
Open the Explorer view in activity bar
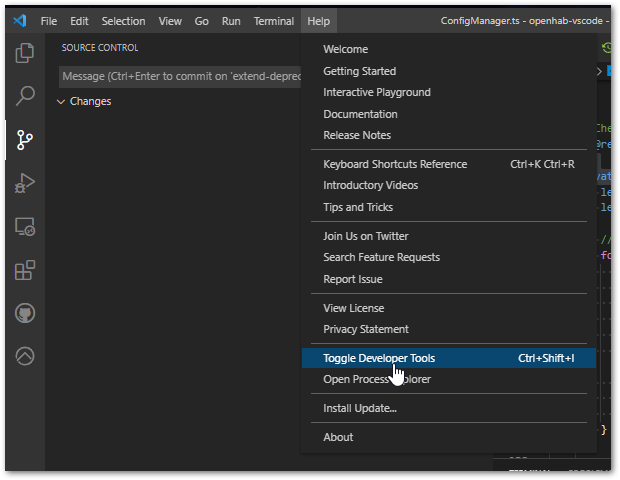coord(25,53)
